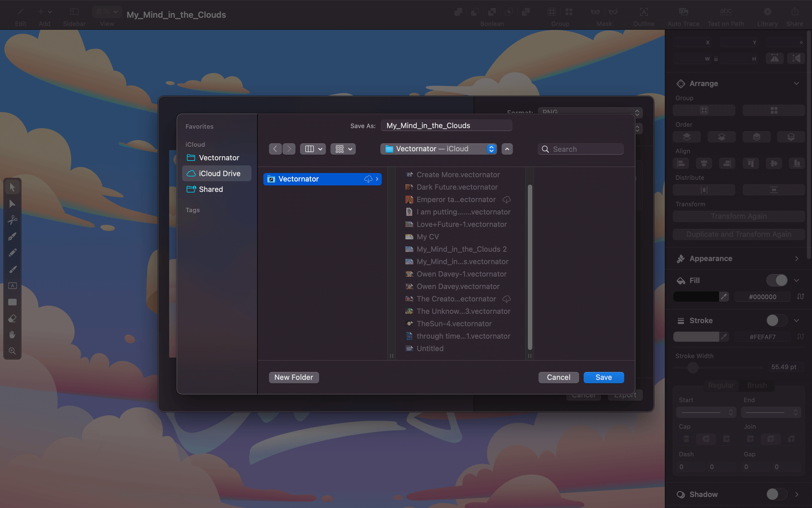Collapse the save dialog with chevron button
812x508 pixels.
tap(507, 149)
